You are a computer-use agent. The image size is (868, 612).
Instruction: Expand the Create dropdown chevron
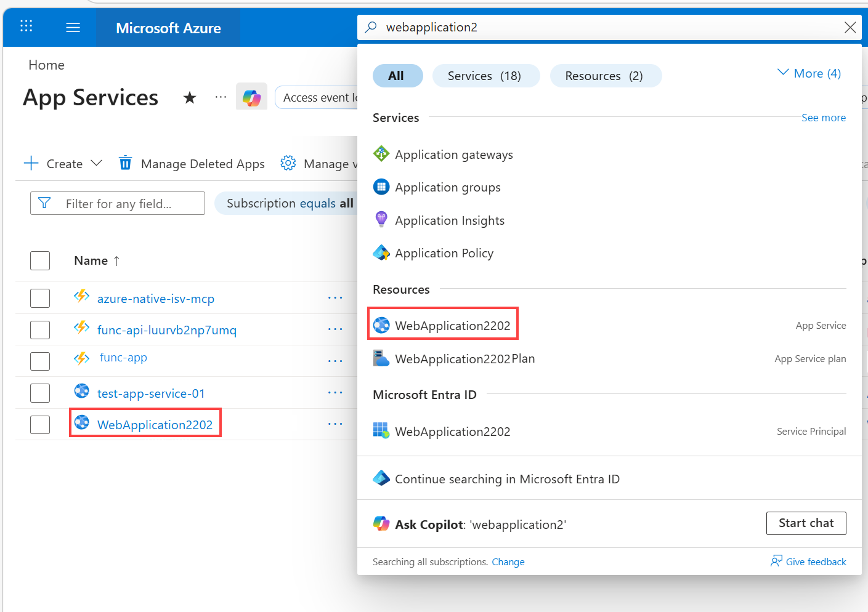[96, 163]
